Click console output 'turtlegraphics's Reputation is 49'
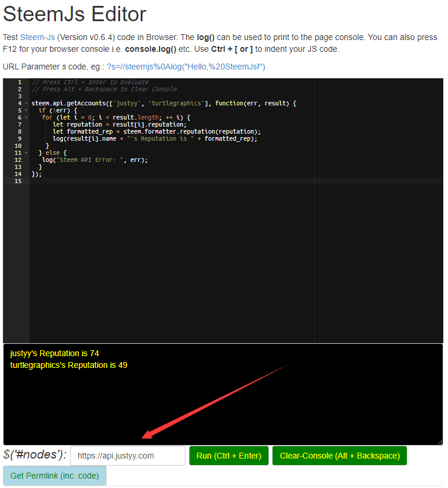The height and width of the screenshot is (488, 448). pyautogui.click(x=69, y=365)
